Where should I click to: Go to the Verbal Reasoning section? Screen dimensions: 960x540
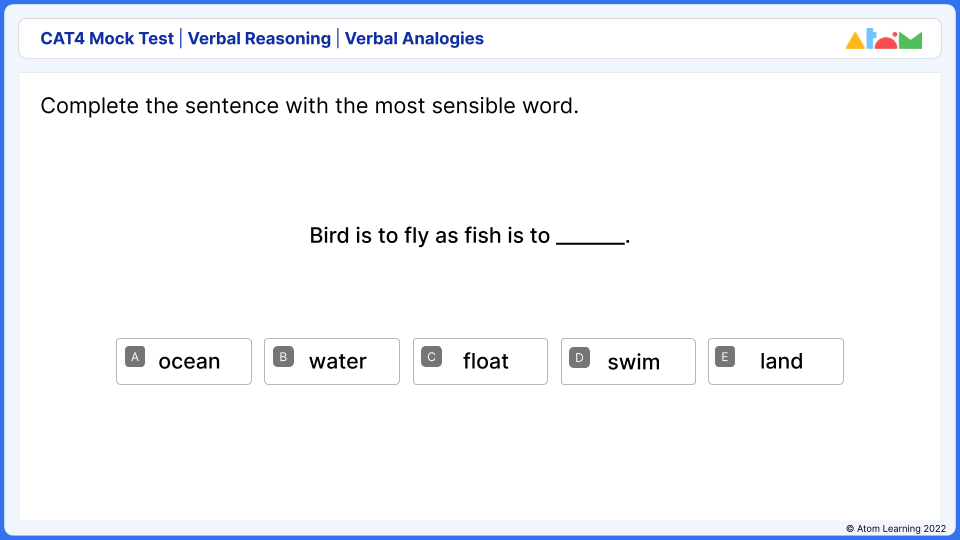click(259, 39)
